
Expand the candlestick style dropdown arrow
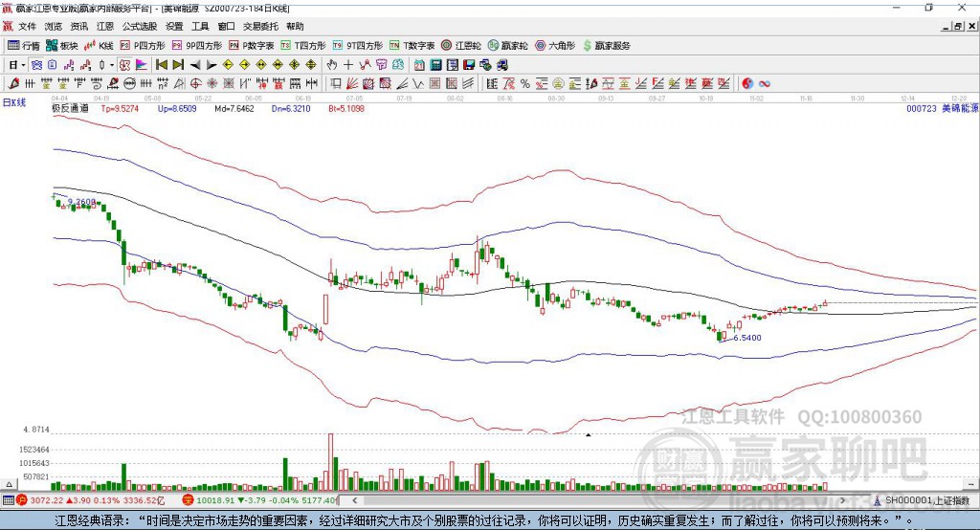tap(112, 65)
